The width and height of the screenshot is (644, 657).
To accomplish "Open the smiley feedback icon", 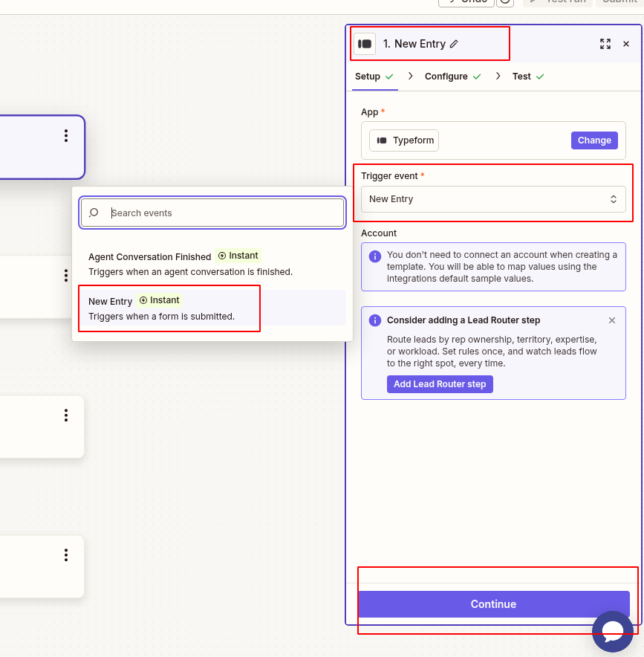I will (x=504, y=3).
